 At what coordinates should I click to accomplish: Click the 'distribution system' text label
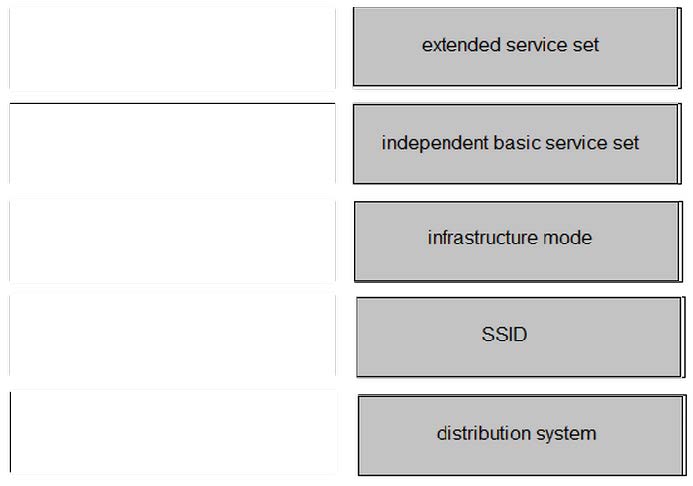tap(516, 433)
